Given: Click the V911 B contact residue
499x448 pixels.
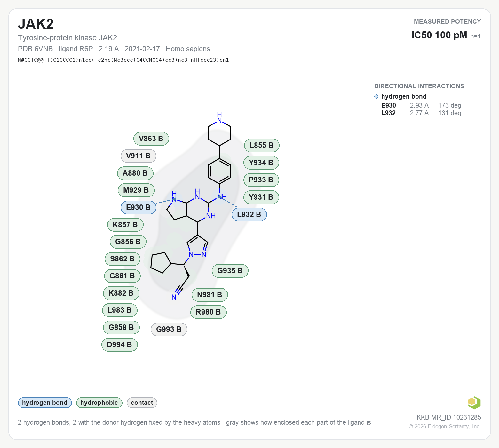Looking at the screenshot, I should click(x=139, y=156).
